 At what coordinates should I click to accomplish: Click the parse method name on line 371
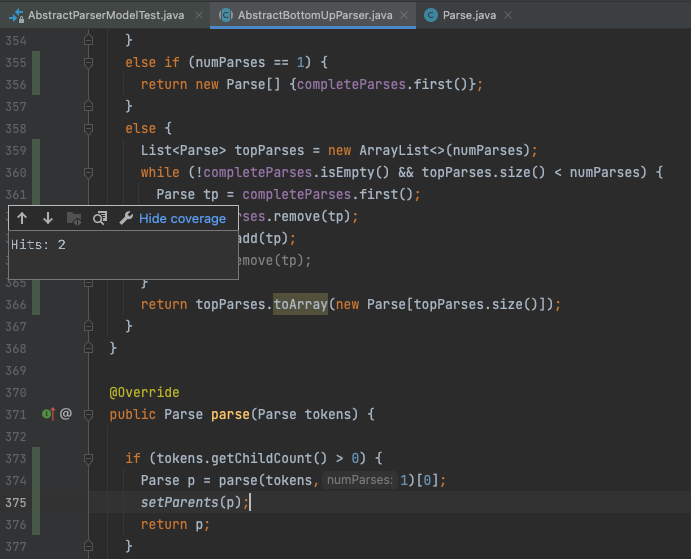point(230,414)
